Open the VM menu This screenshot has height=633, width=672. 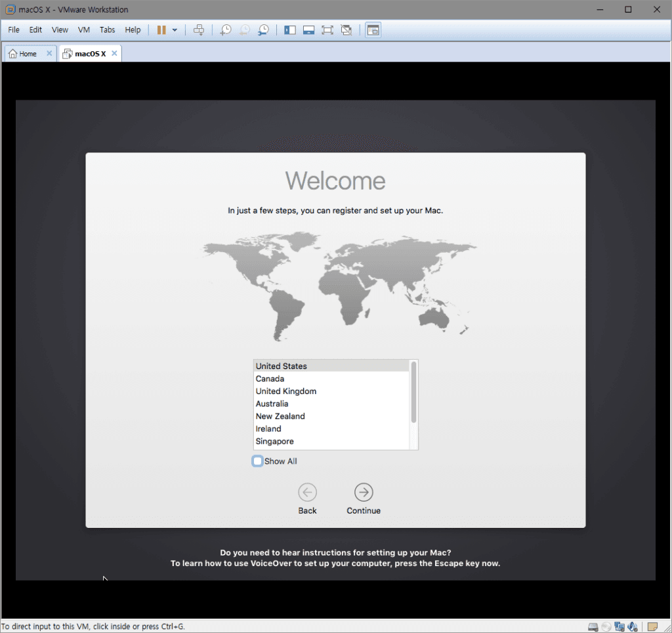click(x=84, y=30)
